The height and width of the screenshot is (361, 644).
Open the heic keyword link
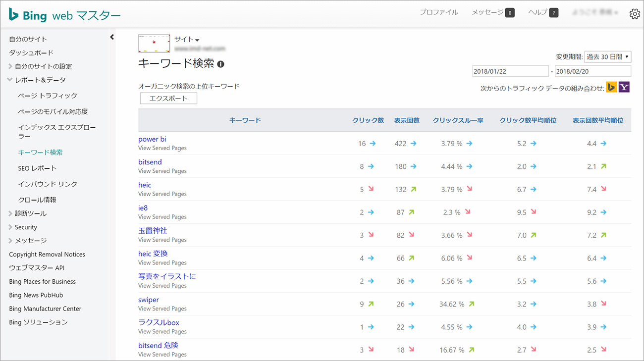pos(145,185)
